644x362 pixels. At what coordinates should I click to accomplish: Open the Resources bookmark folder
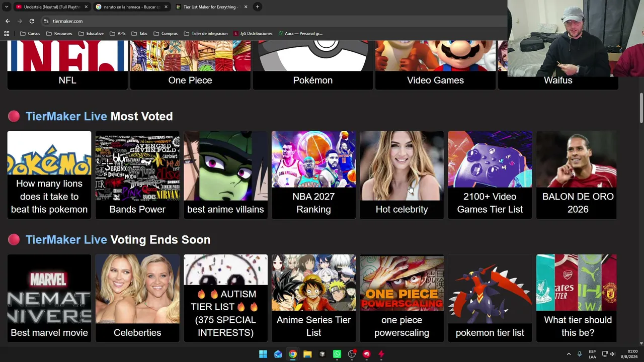pos(59,34)
